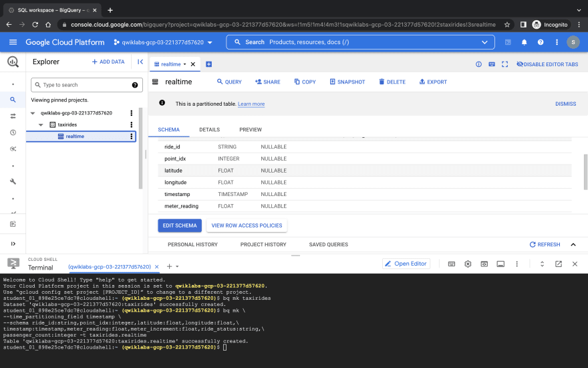Expand the history panel chevron
Viewport: 588px width, 368px height.
pos(573,244)
